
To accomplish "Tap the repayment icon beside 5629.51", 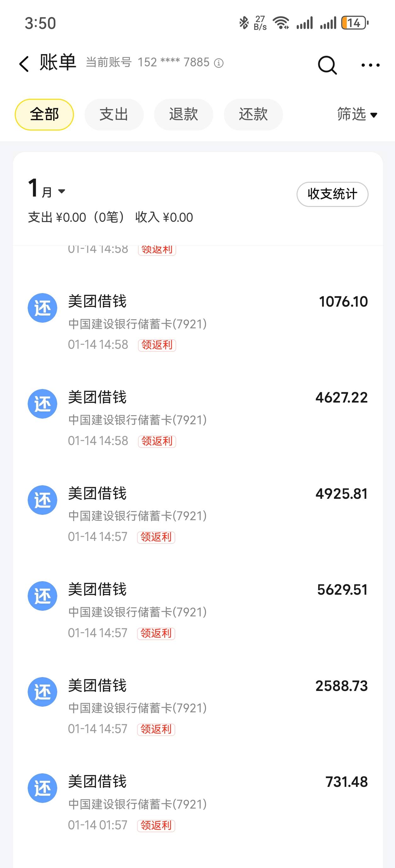I will pyautogui.click(x=42, y=596).
